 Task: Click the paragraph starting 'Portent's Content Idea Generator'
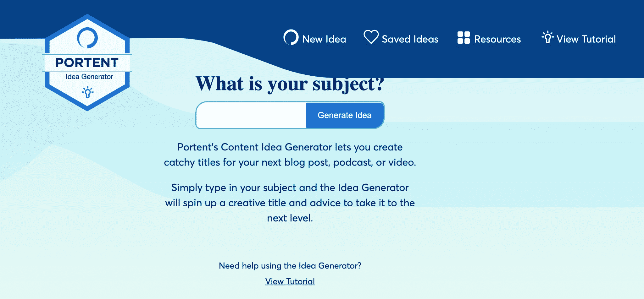pos(290,155)
